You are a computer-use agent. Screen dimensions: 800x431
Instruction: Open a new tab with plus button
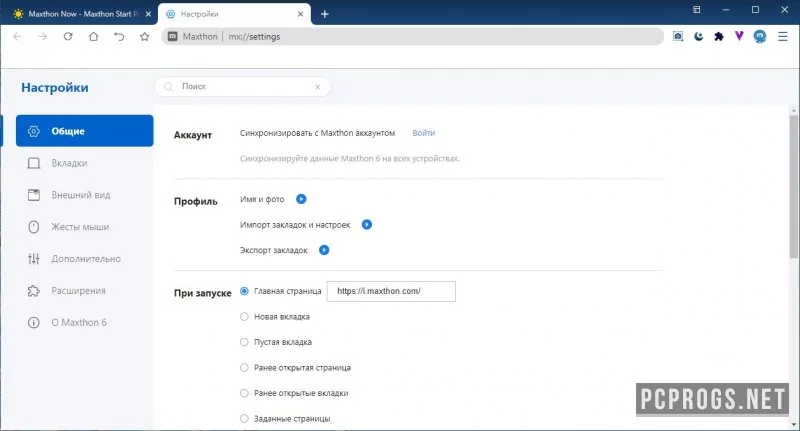[324, 14]
